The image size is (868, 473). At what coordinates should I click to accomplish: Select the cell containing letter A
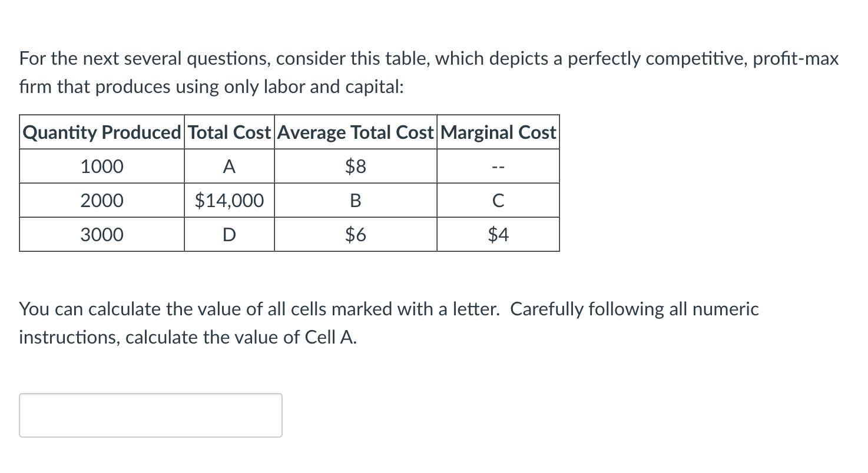(229, 166)
